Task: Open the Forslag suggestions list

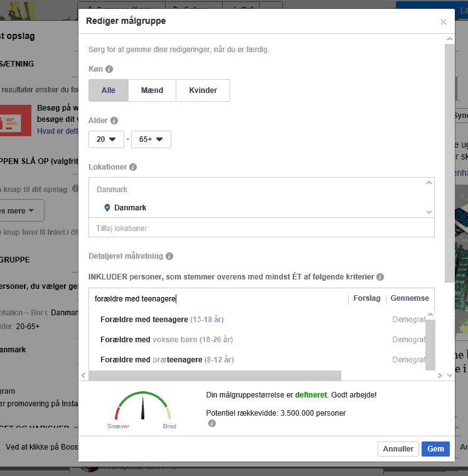Action: (x=367, y=298)
